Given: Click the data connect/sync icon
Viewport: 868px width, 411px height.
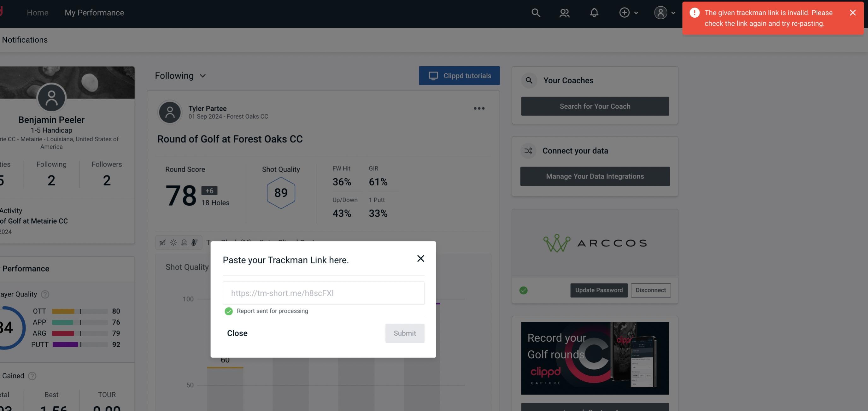Looking at the screenshot, I should 529,151.
